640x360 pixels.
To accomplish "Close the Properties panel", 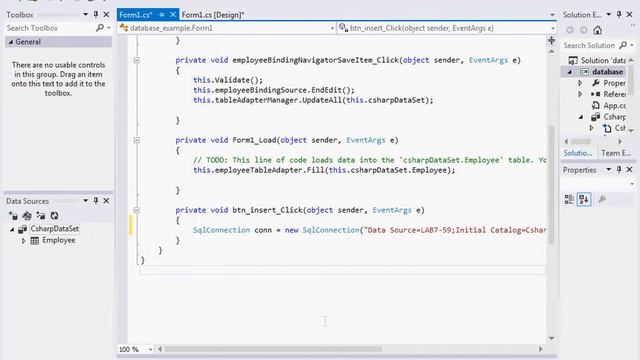I will (x=629, y=169).
